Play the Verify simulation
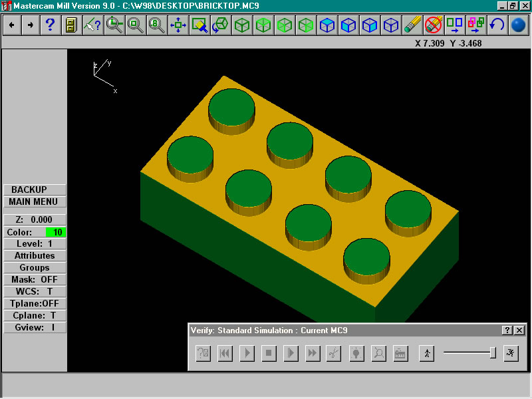The width and height of the screenshot is (532, 399). coord(247,353)
